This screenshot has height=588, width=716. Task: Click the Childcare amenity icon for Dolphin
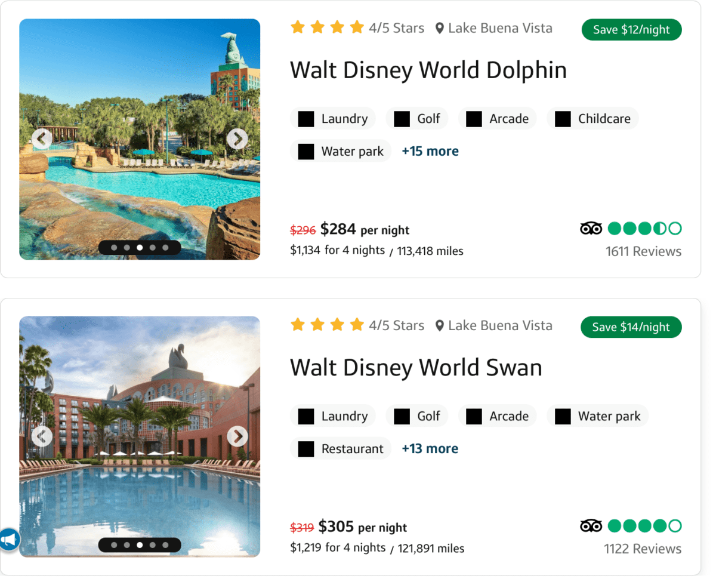point(562,118)
